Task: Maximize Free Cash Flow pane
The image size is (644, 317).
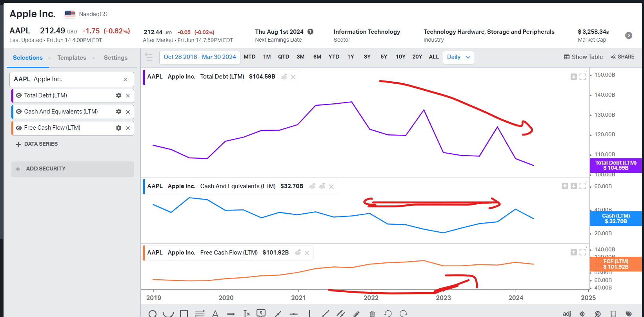Action: [583, 252]
